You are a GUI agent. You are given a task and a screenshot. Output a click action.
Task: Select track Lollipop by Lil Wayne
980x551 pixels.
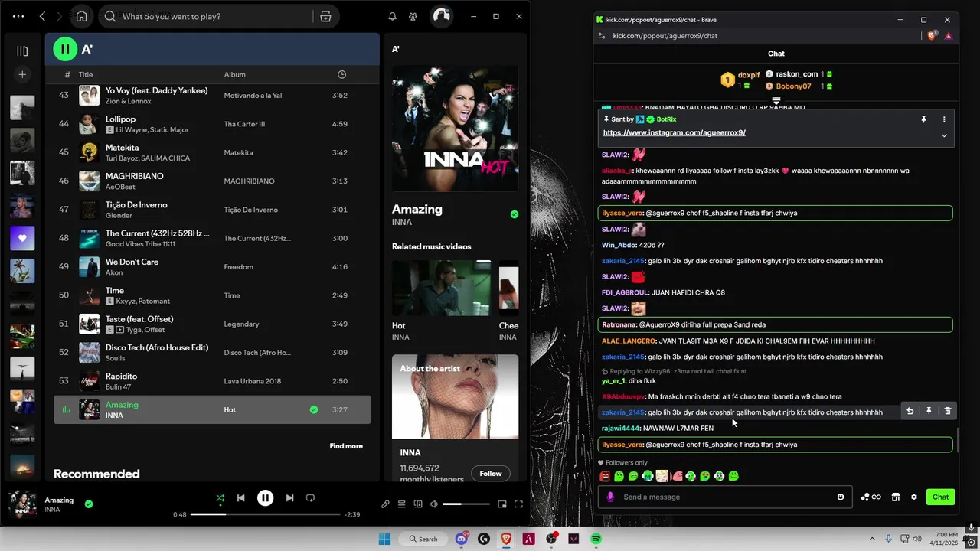[x=212, y=124]
